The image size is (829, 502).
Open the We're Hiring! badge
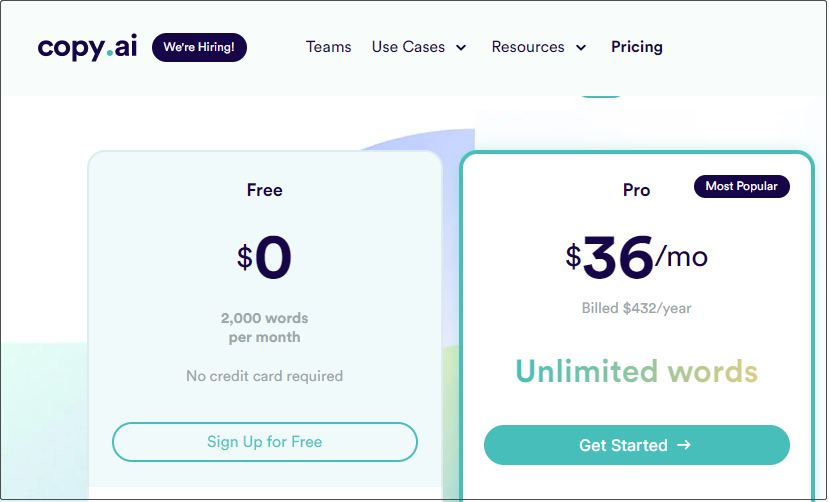point(199,47)
